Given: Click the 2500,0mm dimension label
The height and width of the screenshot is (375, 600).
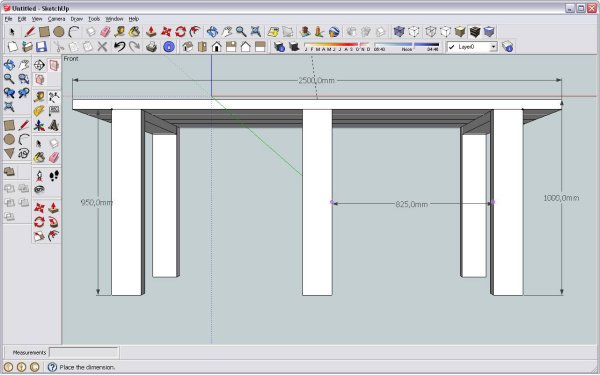Looking at the screenshot, I should point(316,80).
